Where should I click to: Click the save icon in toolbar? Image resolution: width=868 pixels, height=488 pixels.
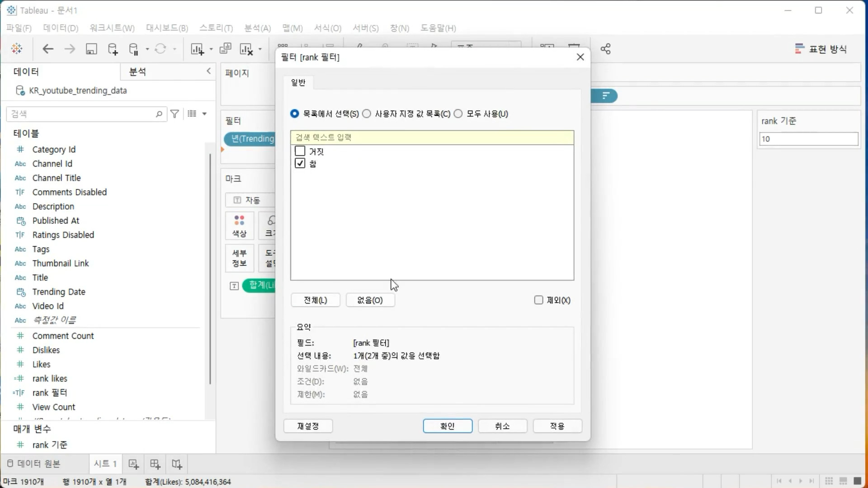click(x=91, y=49)
